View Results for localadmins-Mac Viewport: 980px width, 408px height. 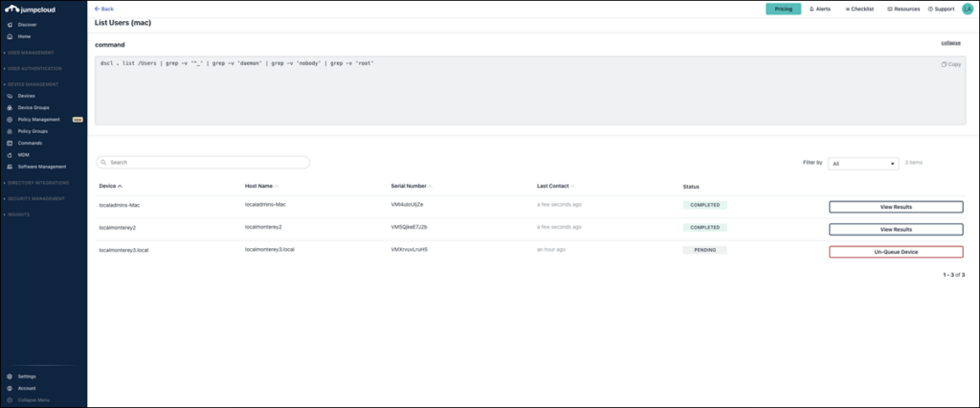coord(896,206)
